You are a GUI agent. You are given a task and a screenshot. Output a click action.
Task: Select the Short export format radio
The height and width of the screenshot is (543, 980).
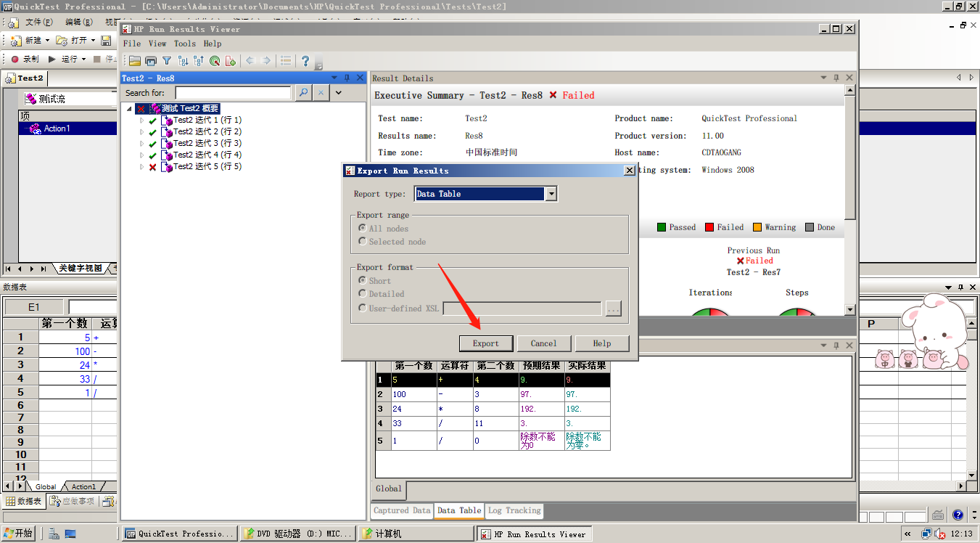pos(363,280)
